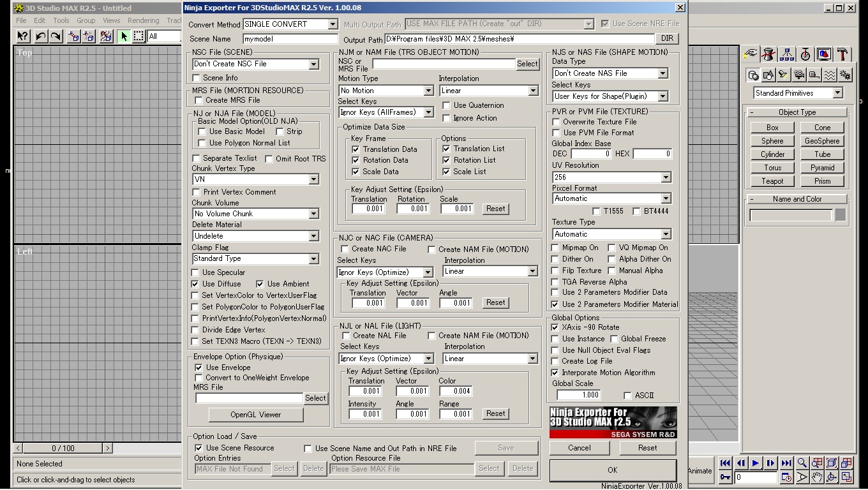Click the Cancel button

pos(580,448)
